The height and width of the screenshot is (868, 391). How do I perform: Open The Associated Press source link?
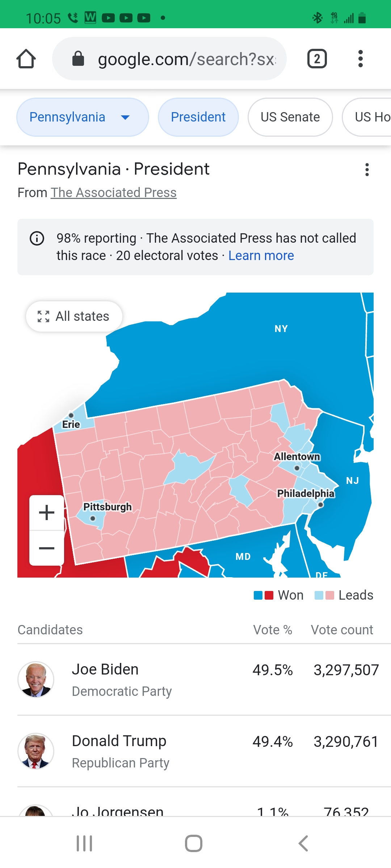pyautogui.click(x=113, y=193)
